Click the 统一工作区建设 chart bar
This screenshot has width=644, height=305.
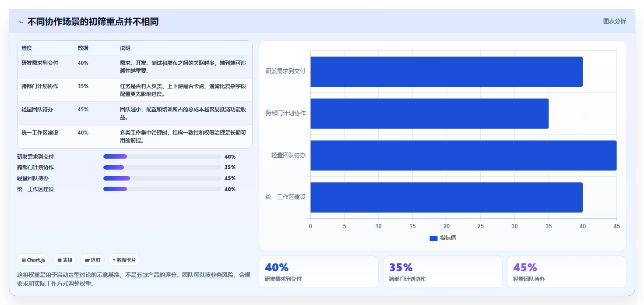447,197
